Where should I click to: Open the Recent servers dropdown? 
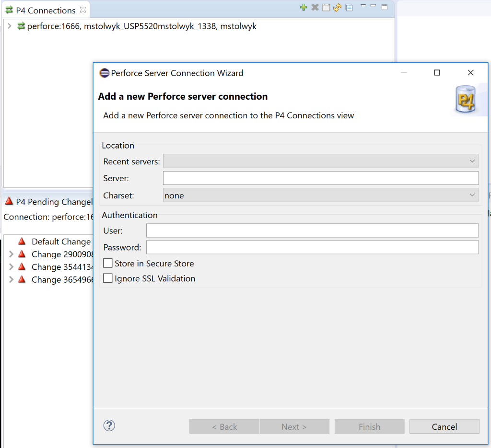(320, 161)
